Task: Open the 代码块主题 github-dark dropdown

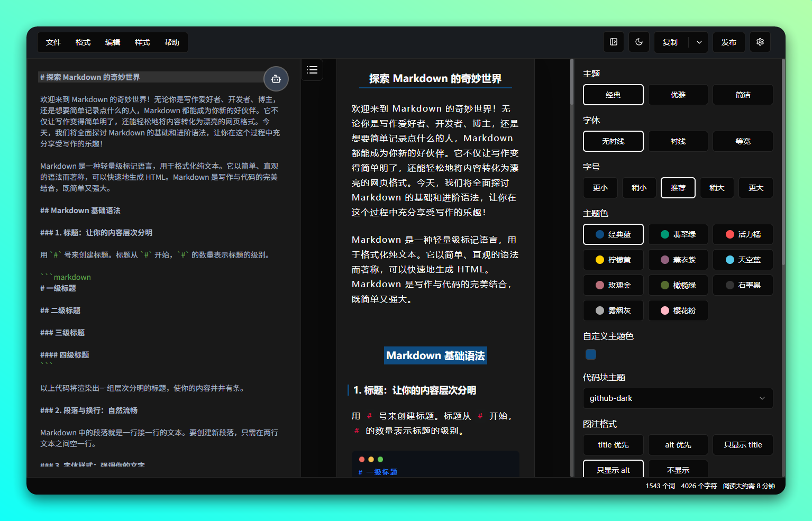Action: click(x=678, y=398)
